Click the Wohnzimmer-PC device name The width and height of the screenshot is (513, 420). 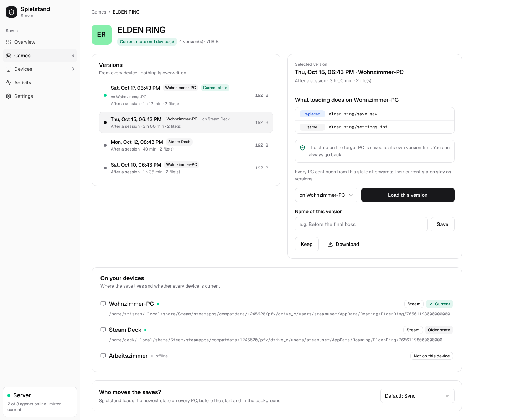pyautogui.click(x=131, y=304)
